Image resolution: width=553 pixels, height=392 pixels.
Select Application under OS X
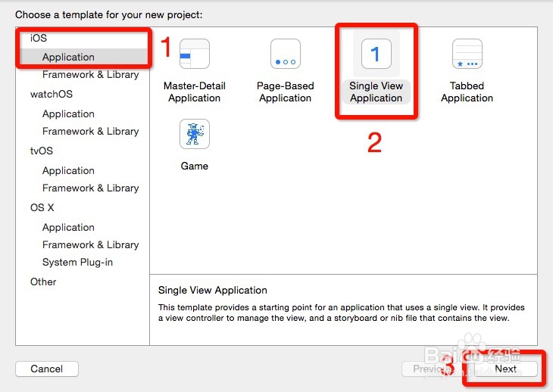pos(68,227)
